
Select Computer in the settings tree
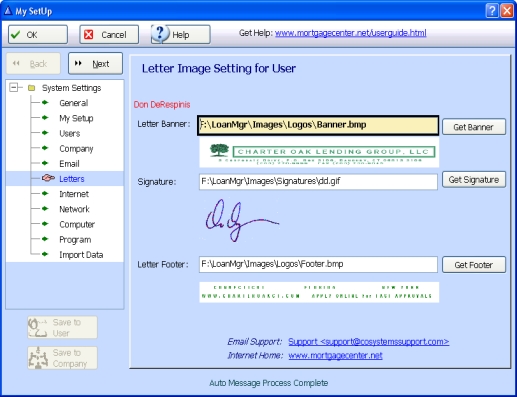(x=77, y=224)
